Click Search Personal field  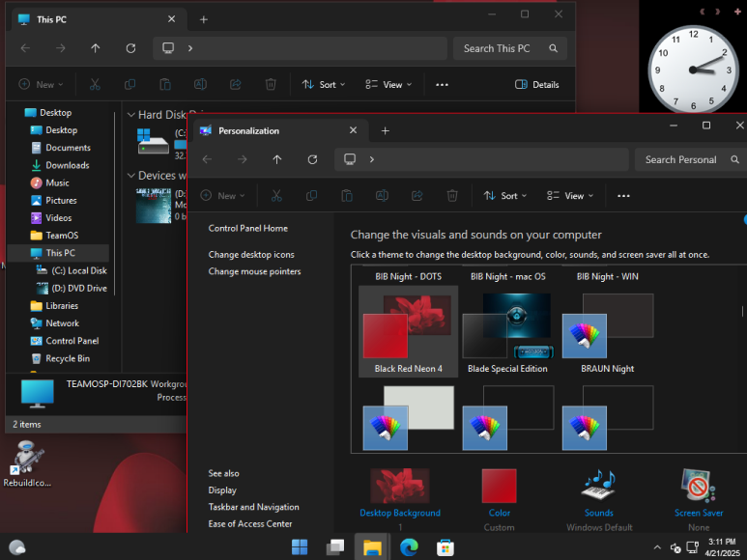click(691, 159)
